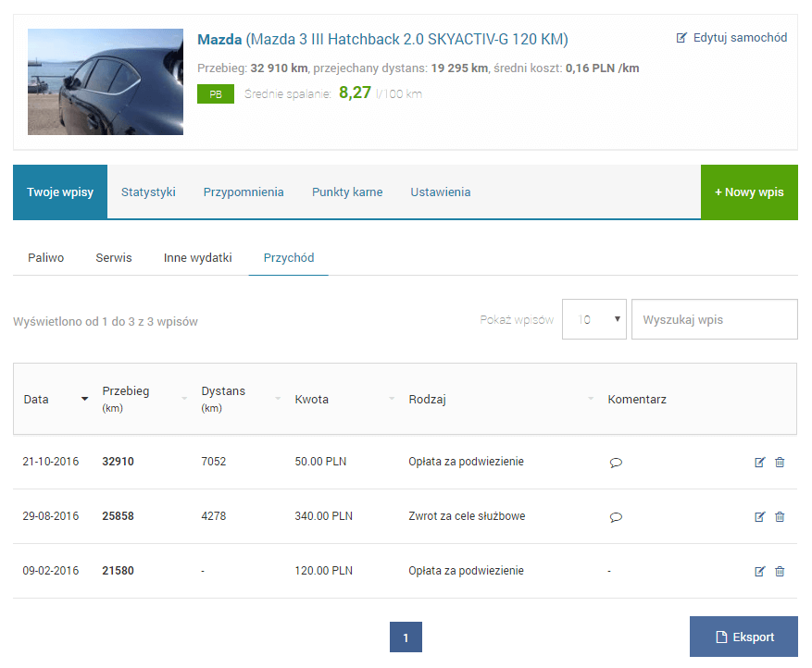Screen dimensions: 812x668
Task: Switch to the Statystyki tab
Action: [148, 192]
